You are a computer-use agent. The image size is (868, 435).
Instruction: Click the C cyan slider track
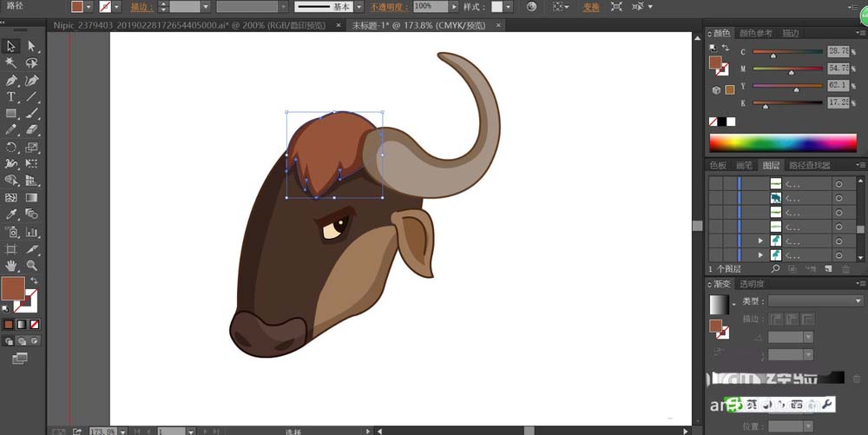[788, 52]
